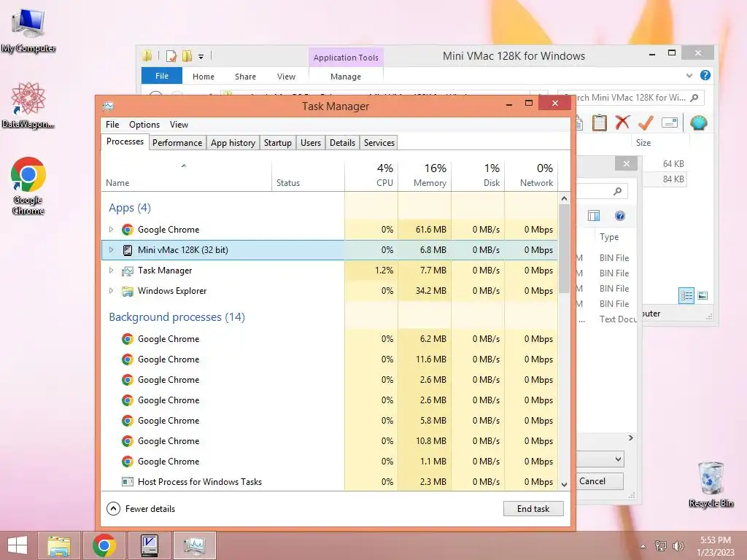Click the Task Manager vertical scrollbar thumb

pyautogui.click(x=564, y=249)
